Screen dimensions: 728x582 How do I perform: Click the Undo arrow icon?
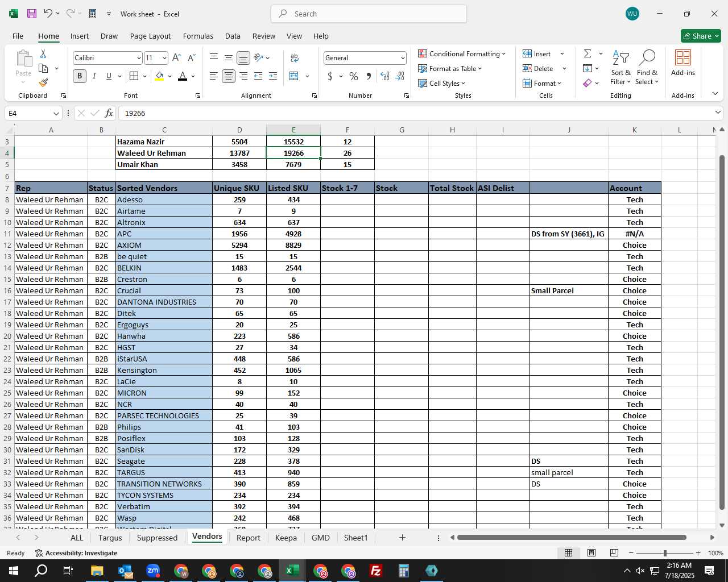pos(48,14)
